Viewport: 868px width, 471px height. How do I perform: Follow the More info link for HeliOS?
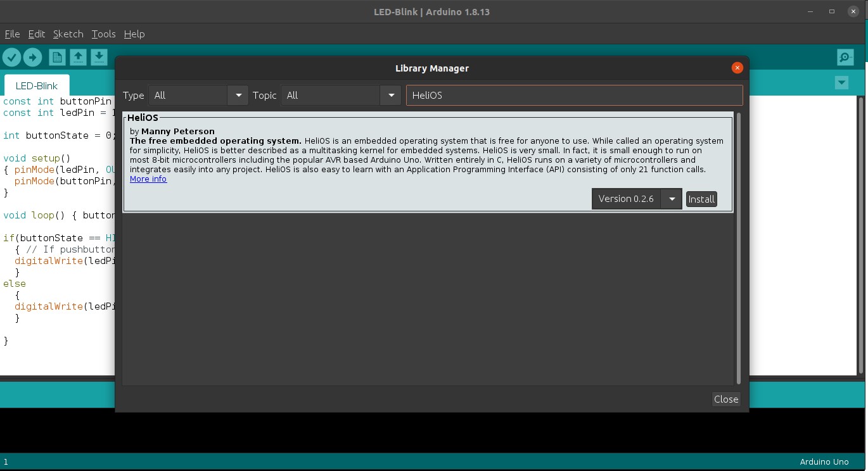(x=148, y=179)
